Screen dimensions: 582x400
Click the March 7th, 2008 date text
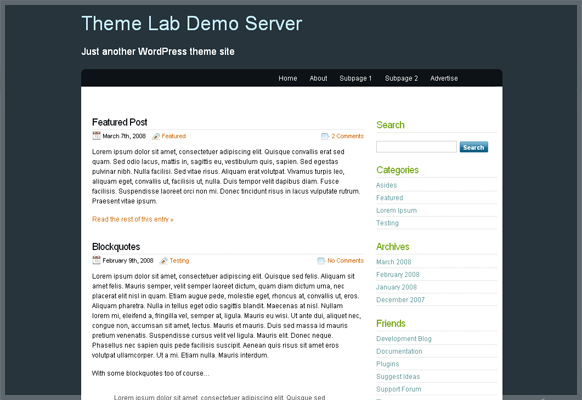[124, 136]
